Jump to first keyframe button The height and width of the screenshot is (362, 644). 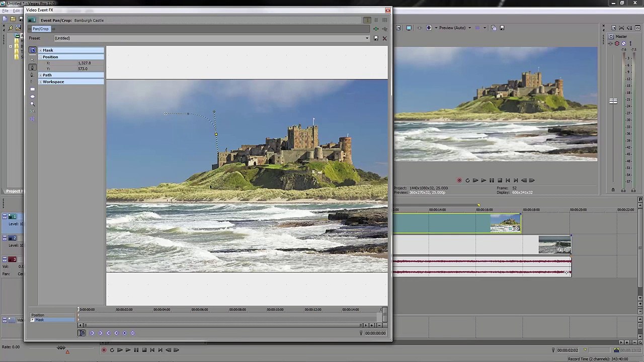92,333
